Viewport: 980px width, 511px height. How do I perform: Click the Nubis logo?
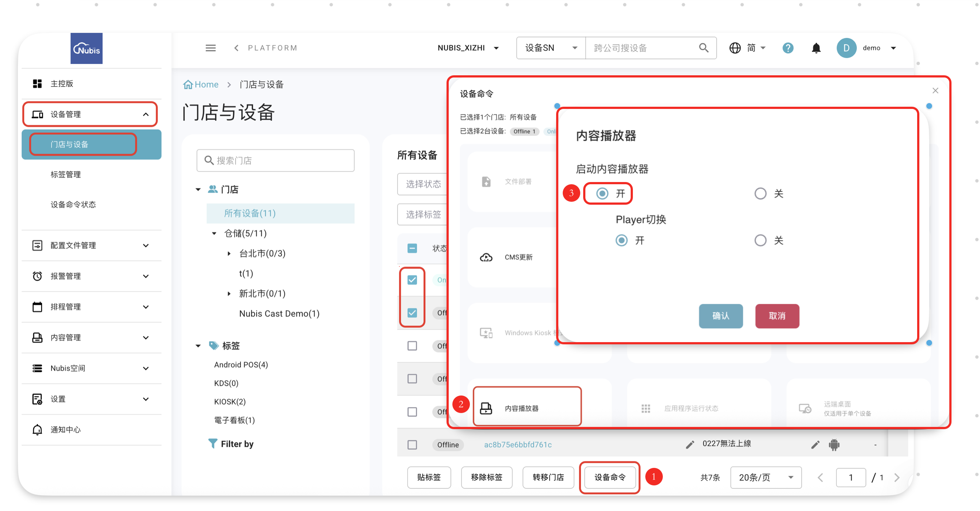(x=86, y=48)
